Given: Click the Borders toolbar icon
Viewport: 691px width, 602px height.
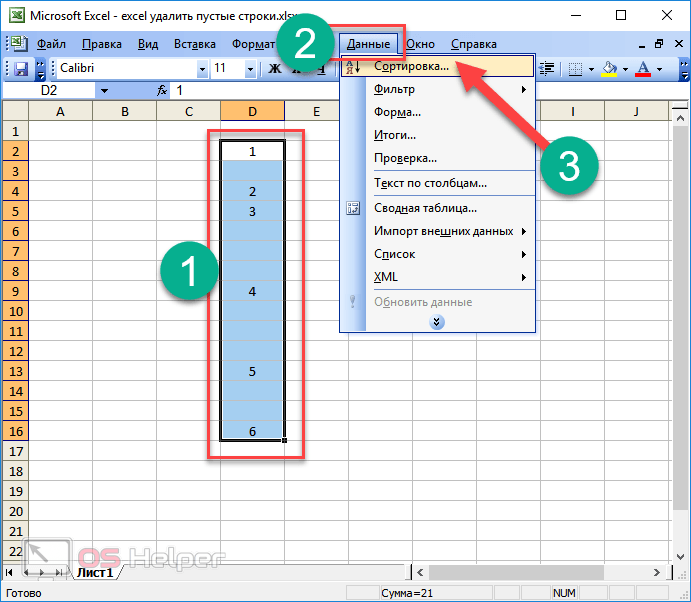Looking at the screenshot, I should [x=575, y=69].
